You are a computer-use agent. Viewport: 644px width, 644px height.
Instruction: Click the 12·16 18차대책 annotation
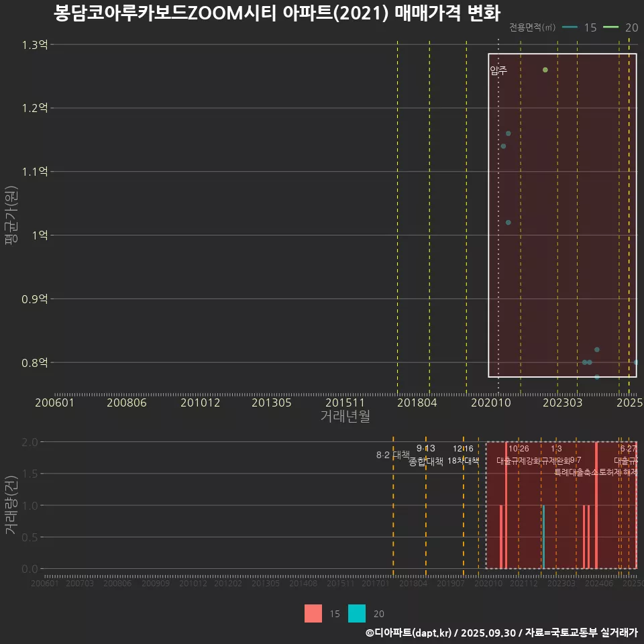tap(463, 455)
